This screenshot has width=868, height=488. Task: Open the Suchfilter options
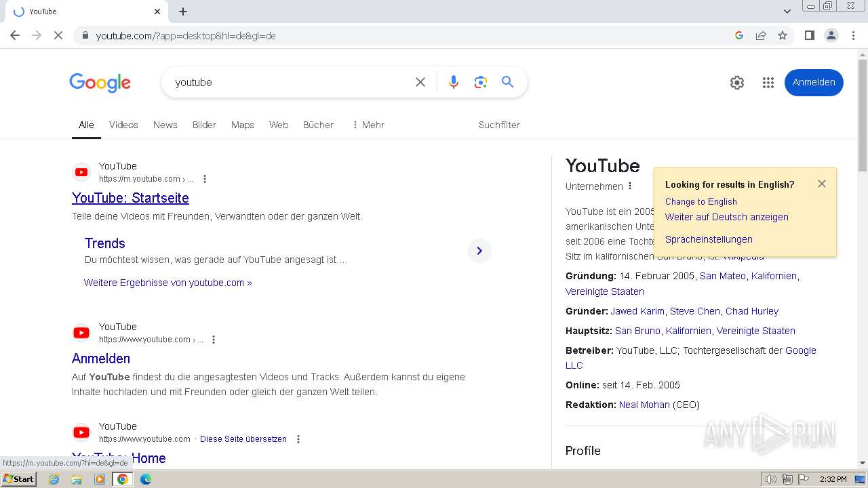point(499,125)
